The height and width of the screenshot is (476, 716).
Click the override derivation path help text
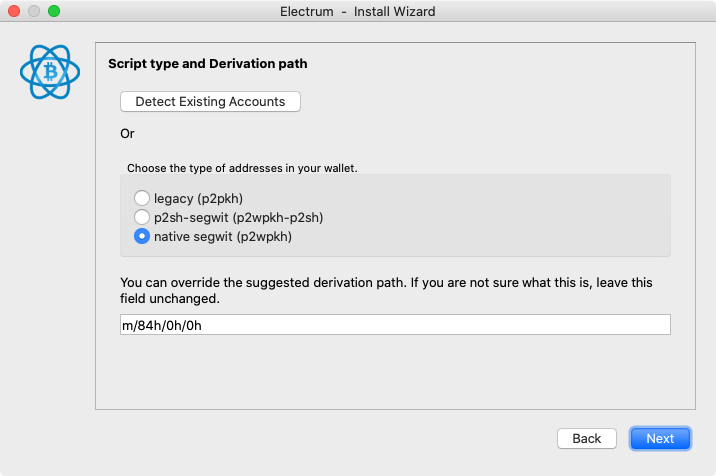tap(386, 291)
